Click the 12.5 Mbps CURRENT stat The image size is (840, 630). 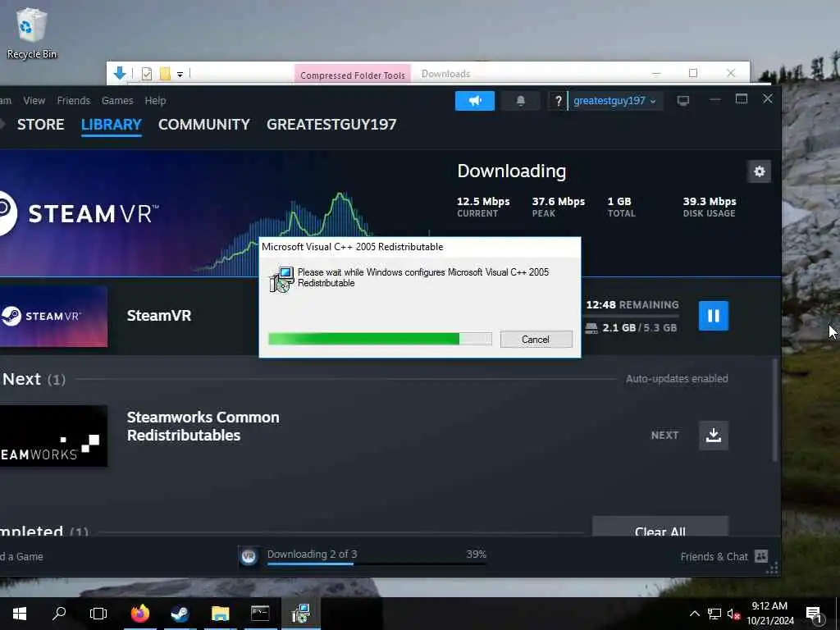pos(483,207)
